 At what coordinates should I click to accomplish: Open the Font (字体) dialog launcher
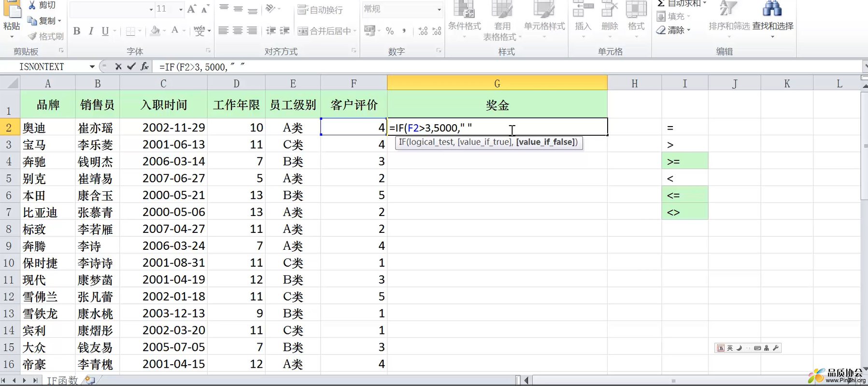[208, 50]
